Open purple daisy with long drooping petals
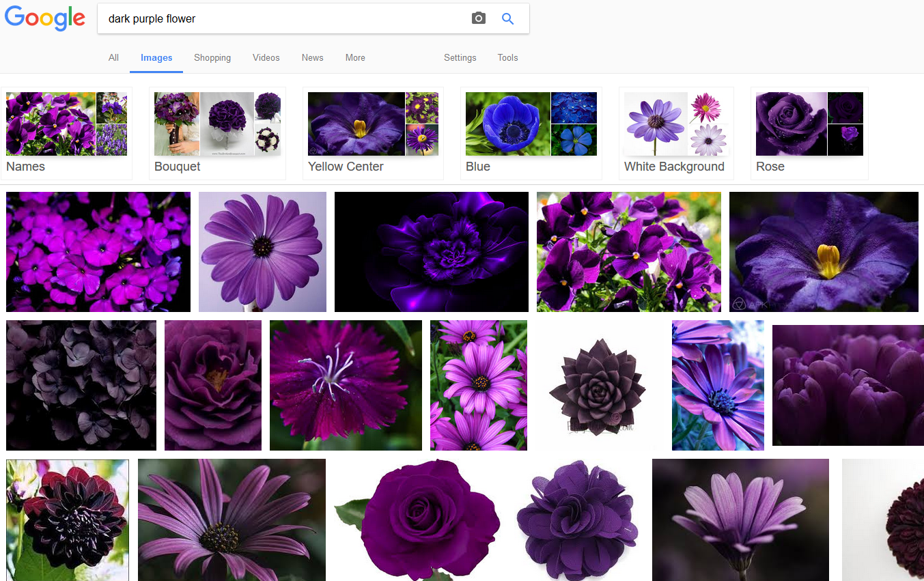Screen dimensions: 924x581 click(x=232, y=520)
